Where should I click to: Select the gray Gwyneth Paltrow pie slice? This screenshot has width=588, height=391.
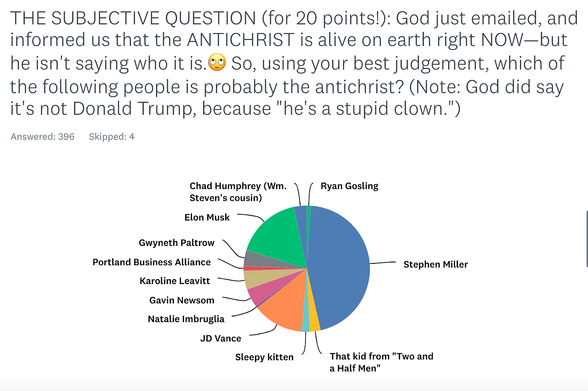pyautogui.click(x=254, y=258)
